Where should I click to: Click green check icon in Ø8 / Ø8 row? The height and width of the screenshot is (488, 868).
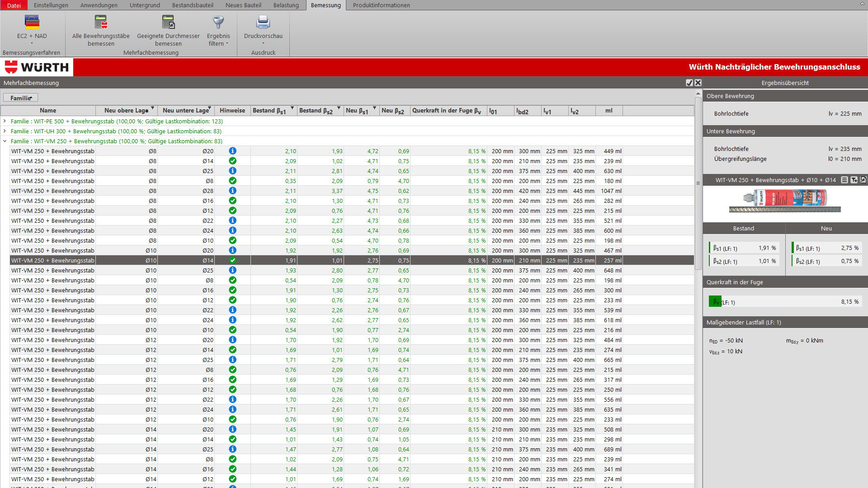click(232, 181)
